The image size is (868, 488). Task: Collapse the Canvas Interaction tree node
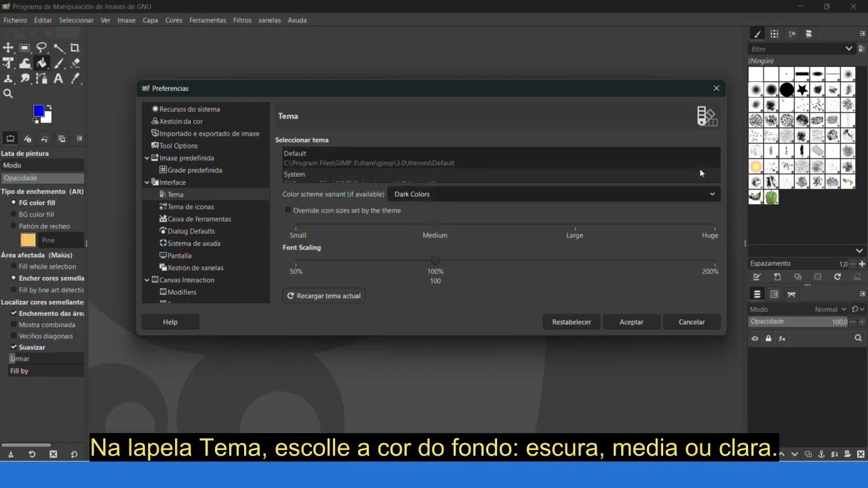(x=147, y=280)
